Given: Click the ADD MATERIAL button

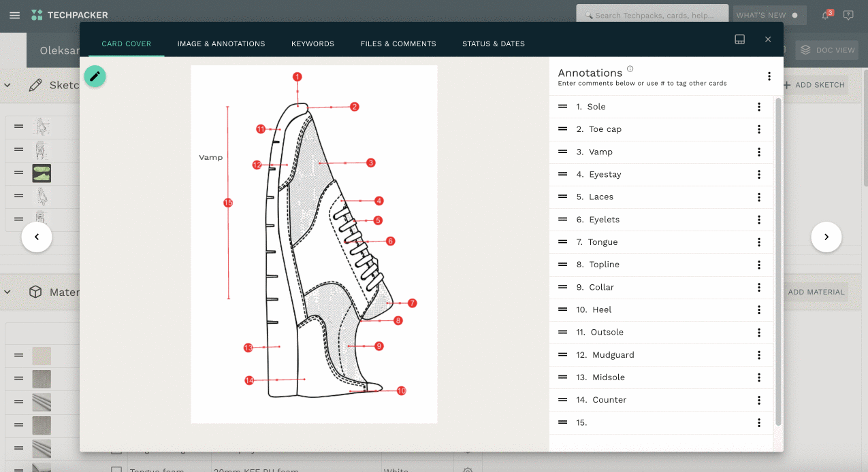Looking at the screenshot, I should 816,291.
